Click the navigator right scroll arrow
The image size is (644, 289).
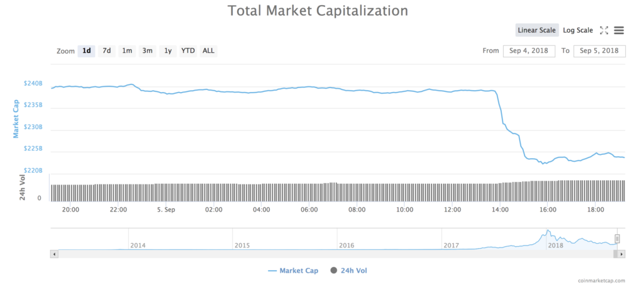[x=621, y=254]
